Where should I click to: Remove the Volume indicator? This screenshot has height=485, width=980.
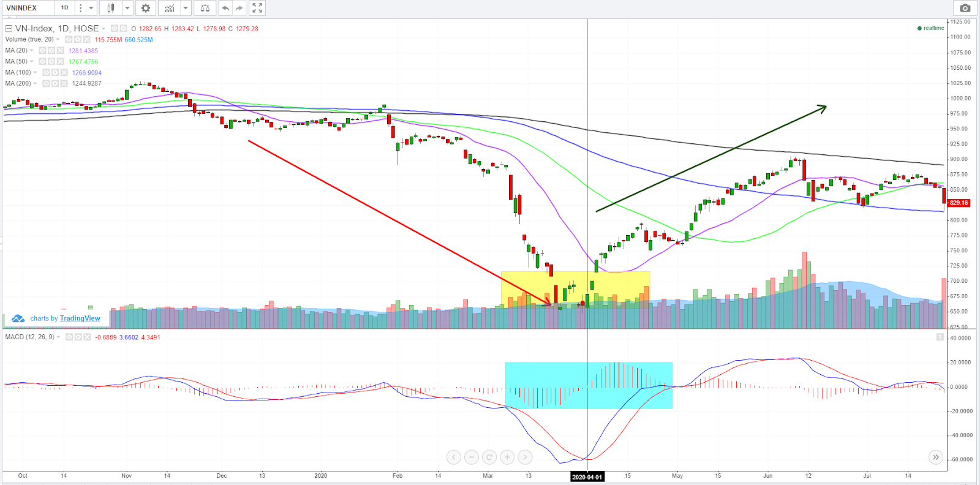click(x=86, y=39)
